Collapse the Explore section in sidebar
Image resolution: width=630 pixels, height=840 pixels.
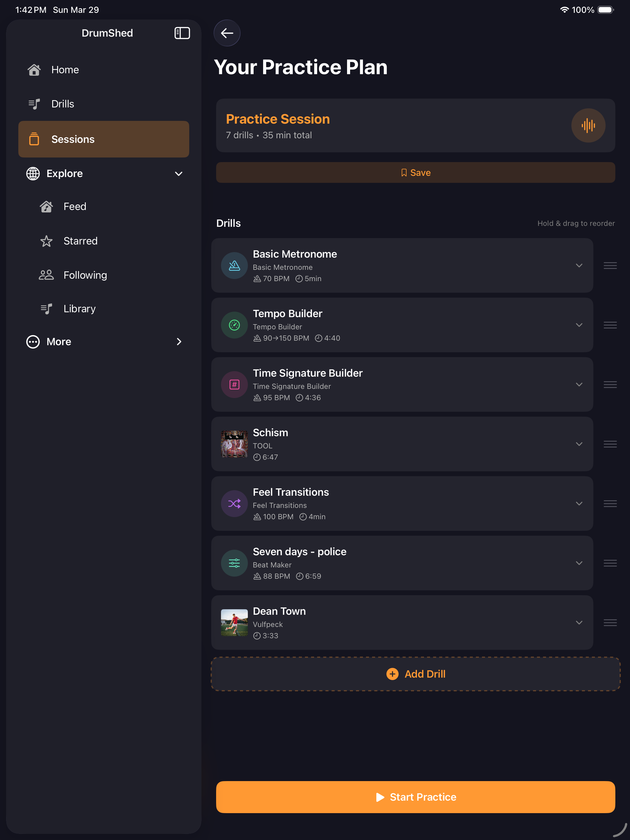178,174
